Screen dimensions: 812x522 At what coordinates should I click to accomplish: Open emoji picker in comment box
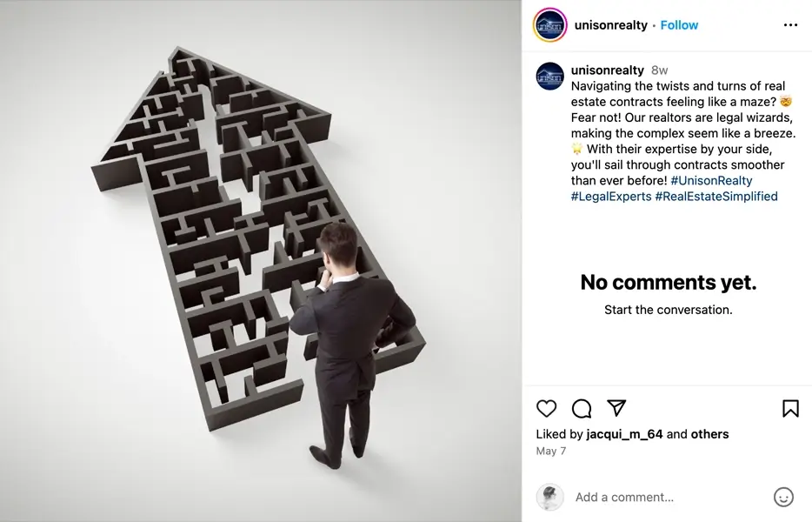coord(783,497)
